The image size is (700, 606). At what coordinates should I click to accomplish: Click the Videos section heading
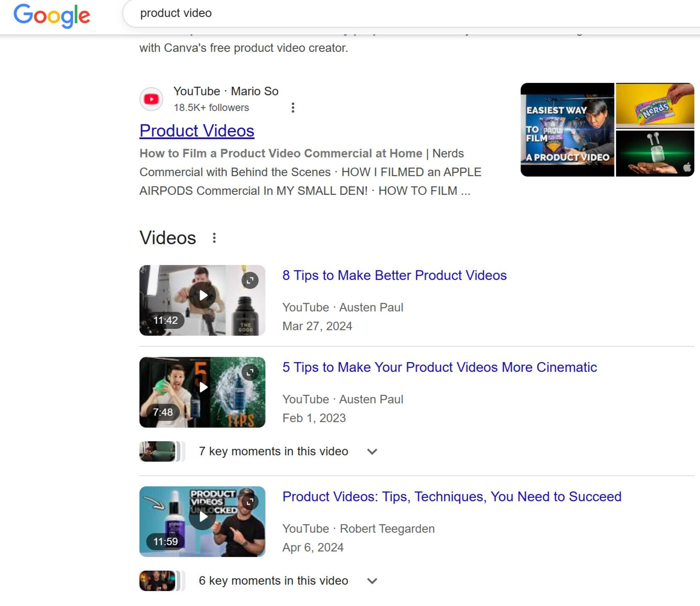pyautogui.click(x=168, y=238)
